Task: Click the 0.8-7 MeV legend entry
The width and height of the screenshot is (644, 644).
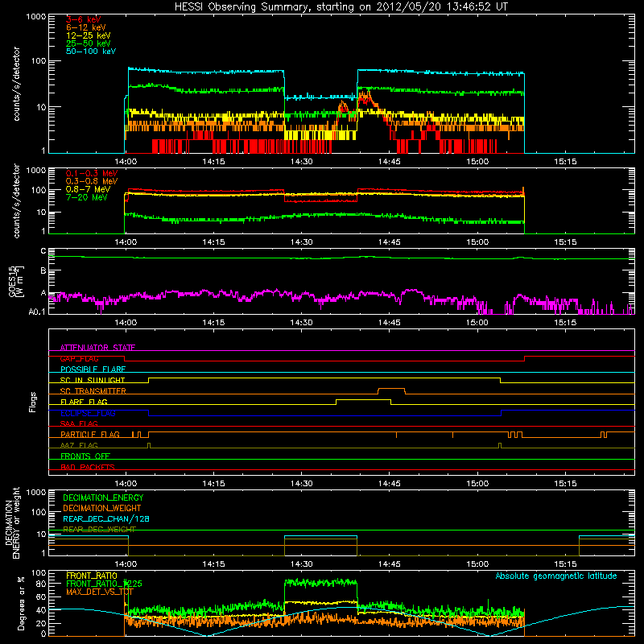Action: click(x=89, y=189)
